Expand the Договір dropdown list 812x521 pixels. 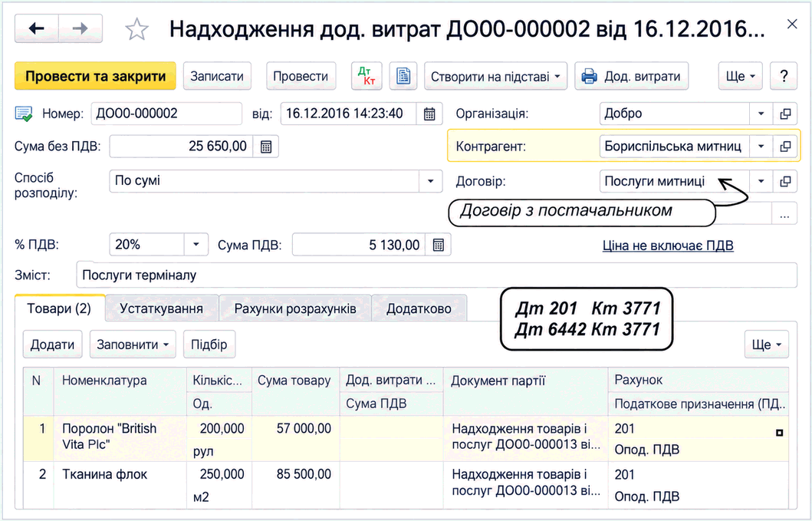761,181
